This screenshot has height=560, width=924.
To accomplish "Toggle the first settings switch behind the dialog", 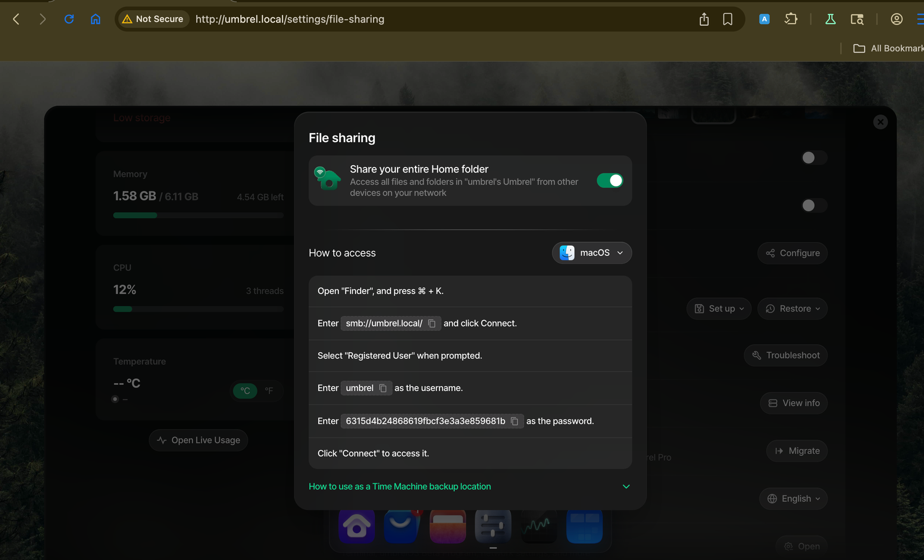I will [814, 158].
